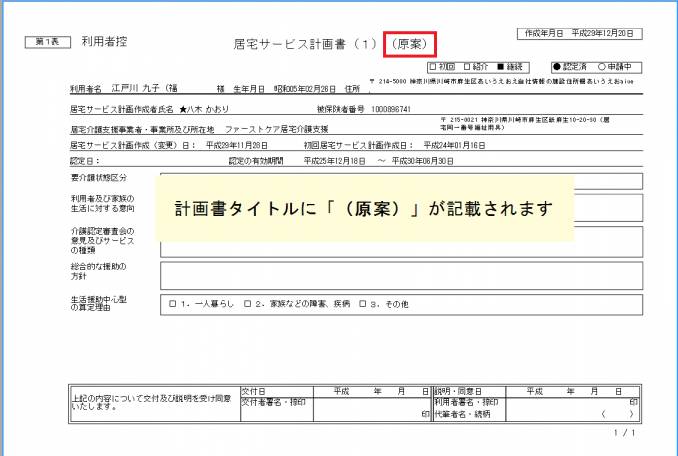The height and width of the screenshot is (456, 678).
Task: Click the red-boxed （原案） title label
Action: pos(410,44)
